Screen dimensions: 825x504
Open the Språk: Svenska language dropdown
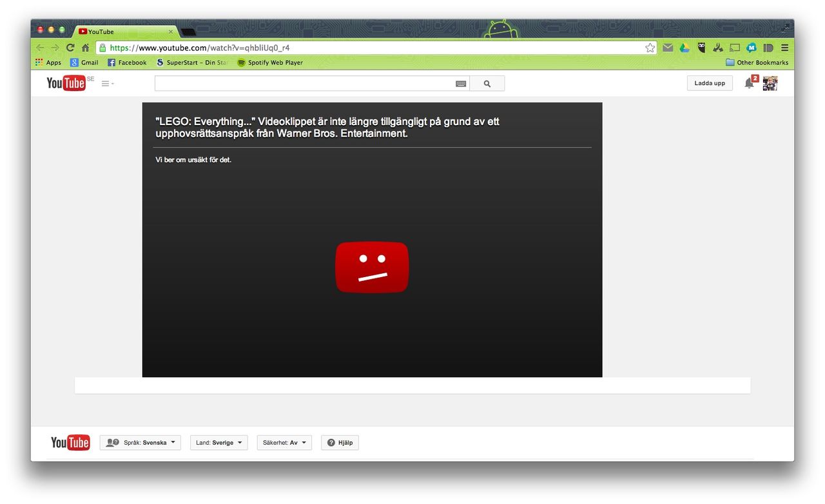[x=141, y=443]
